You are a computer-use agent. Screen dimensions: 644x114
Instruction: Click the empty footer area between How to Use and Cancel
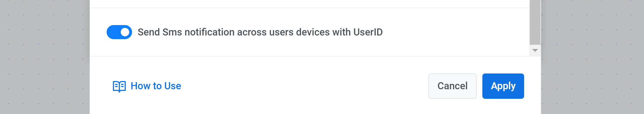(x=305, y=86)
